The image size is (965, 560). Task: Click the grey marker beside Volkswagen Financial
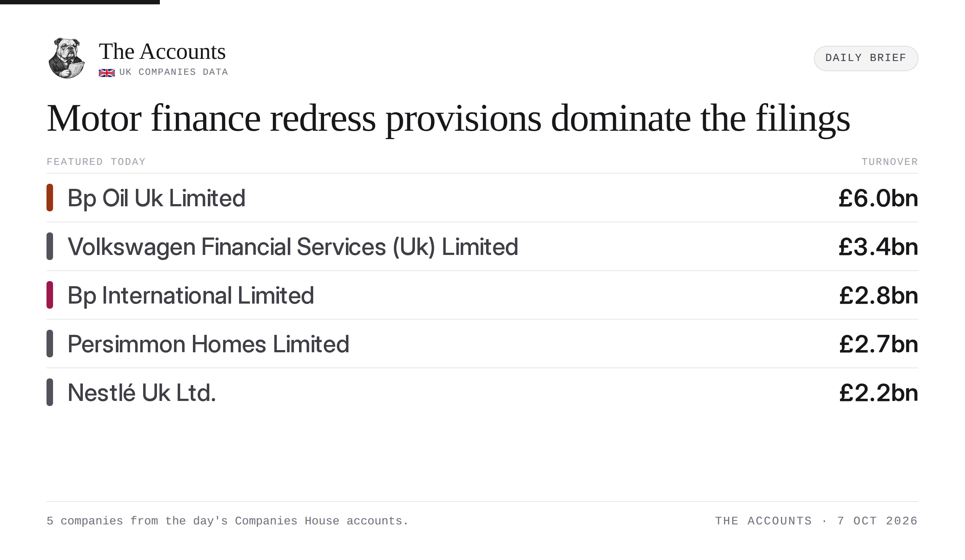click(x=50, y=246)
